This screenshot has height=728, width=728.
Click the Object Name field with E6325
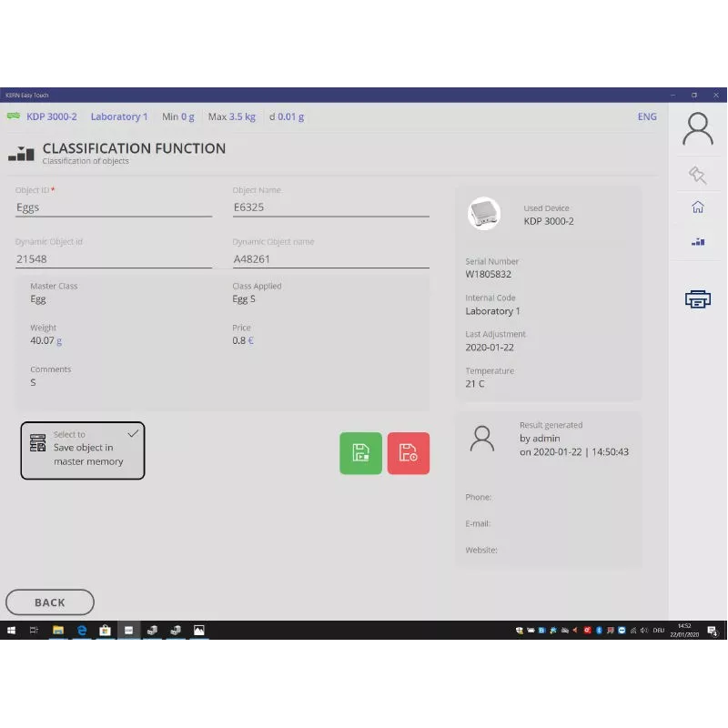click(x=330, y=207)
